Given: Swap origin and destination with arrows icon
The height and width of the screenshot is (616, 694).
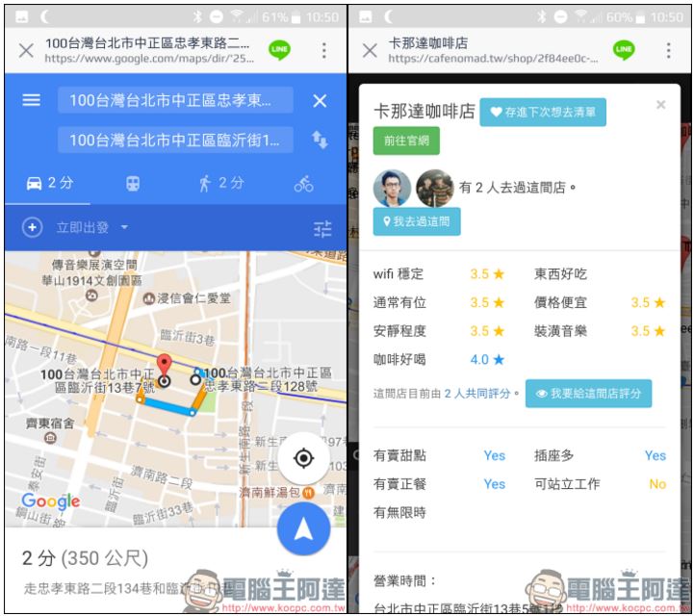Looking at the screenshot, I should tap(320, 141).
